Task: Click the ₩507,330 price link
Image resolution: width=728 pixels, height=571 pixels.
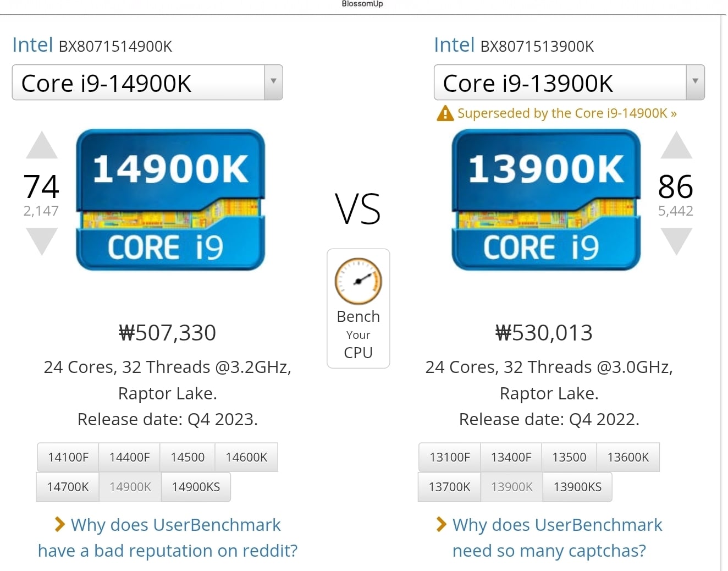Action: coord(168,332)
